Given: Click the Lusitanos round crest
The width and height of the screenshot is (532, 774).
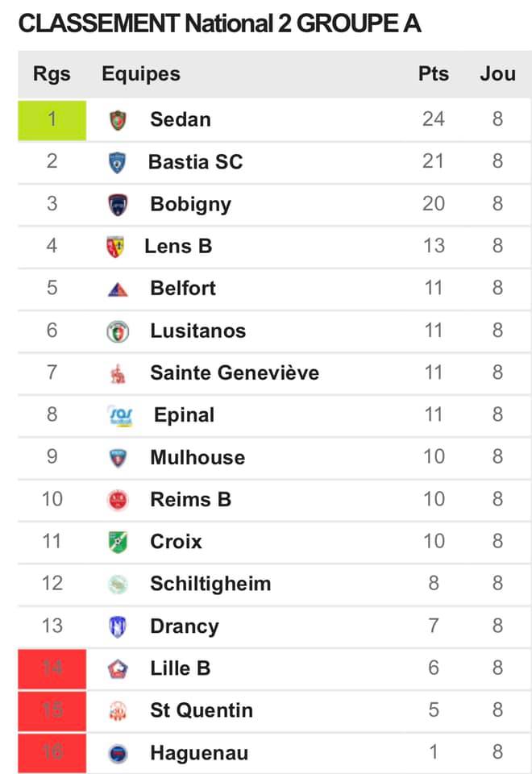Looking at the screenshot, I should point(118,331).
